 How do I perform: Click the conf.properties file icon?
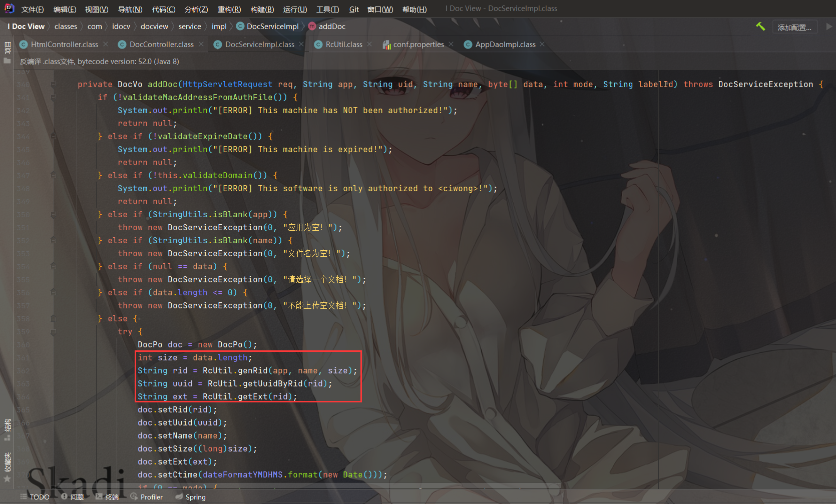tap(386, 45)
